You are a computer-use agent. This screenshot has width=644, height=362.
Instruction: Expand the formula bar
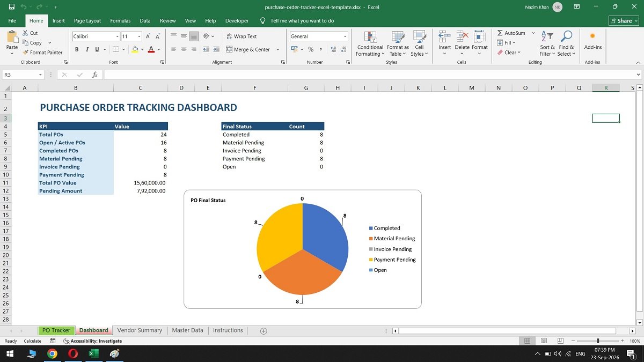point(638,75)
